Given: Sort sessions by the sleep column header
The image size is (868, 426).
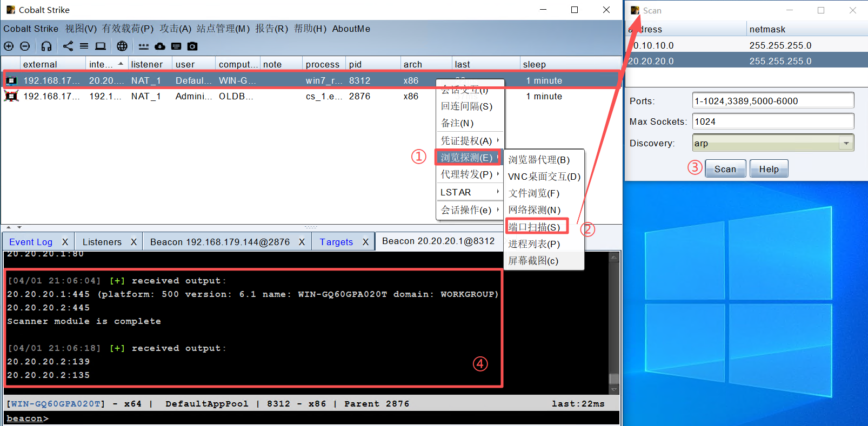Looking at the screenshot, I should coord(571,64).
